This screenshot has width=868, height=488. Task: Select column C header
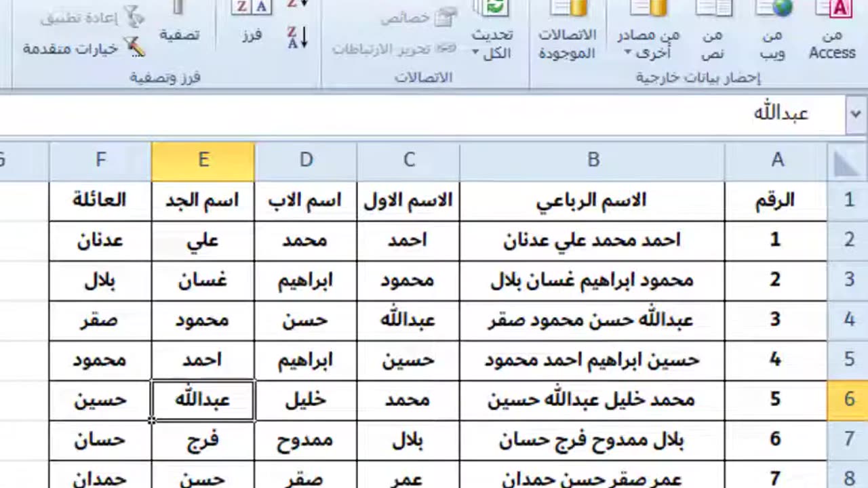(x=408, y=161)
